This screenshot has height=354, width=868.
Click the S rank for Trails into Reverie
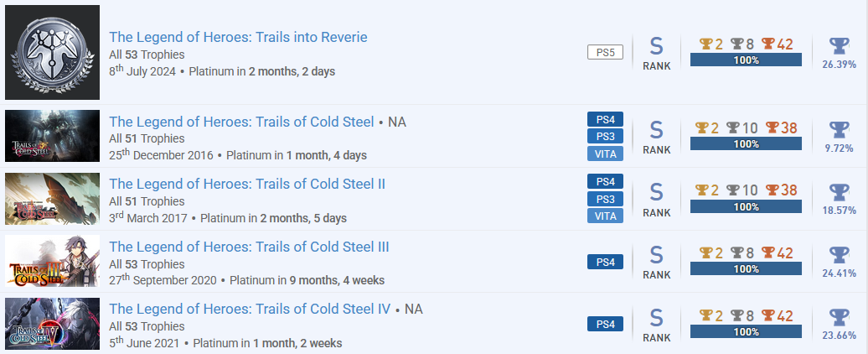click(657, 53)
